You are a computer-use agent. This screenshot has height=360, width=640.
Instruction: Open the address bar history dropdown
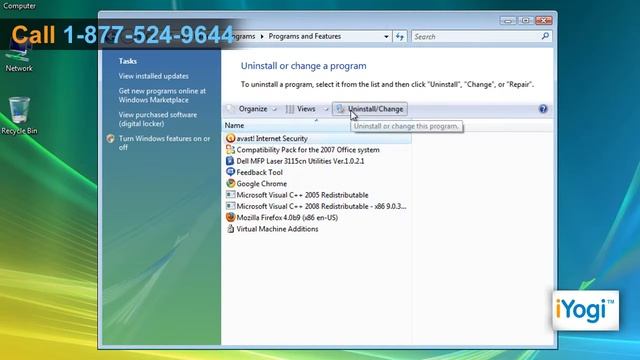(386, 37)
